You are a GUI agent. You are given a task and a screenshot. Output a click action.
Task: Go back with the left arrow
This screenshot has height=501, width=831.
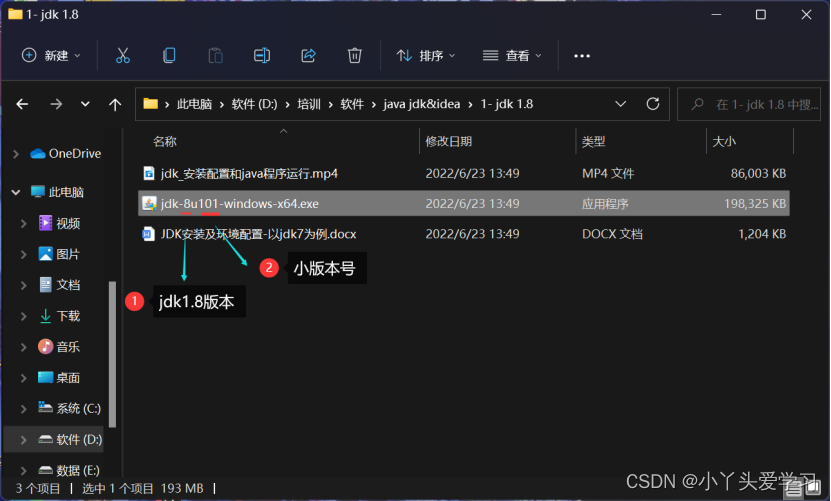(22, 104)
